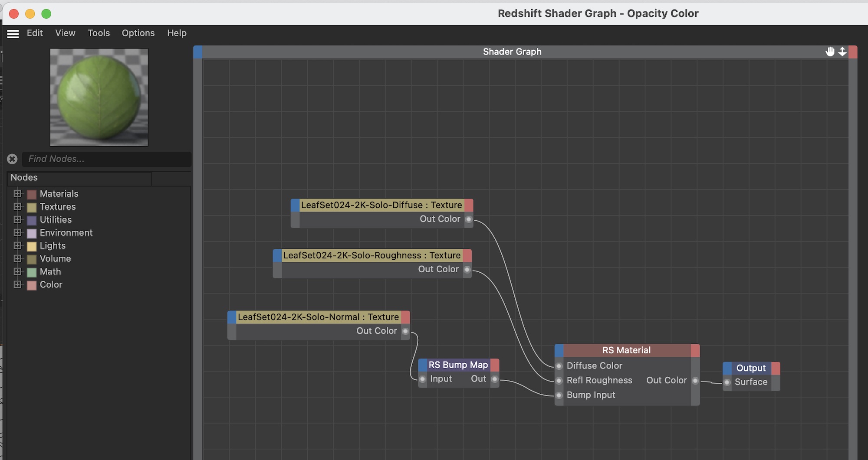The image size is (868, 460).
Task: Expand the Utilities node category
Action: tap(17, 219)
